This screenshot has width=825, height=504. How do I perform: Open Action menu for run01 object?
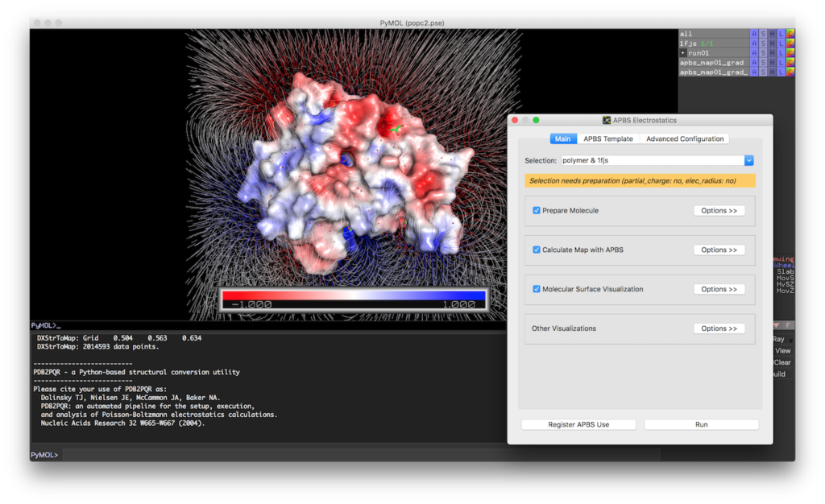(754, 53)
